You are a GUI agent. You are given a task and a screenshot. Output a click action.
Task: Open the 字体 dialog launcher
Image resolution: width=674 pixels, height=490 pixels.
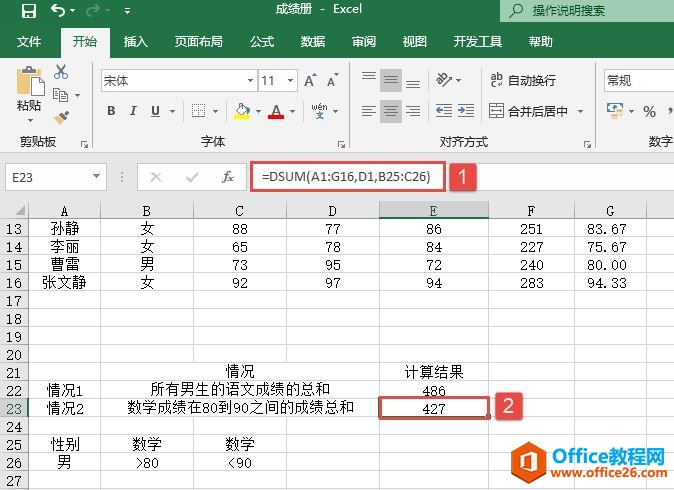(x=341, y=144)
